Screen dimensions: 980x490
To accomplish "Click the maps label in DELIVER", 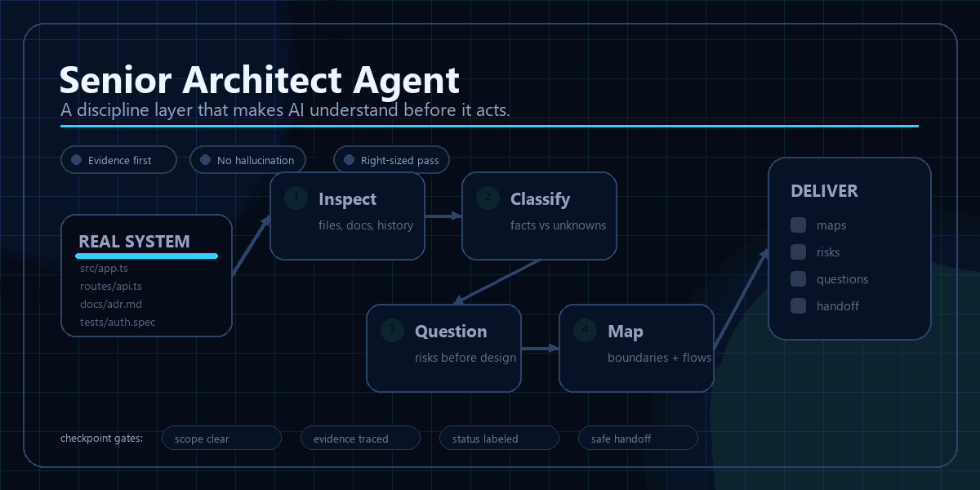I will (831, 225).
